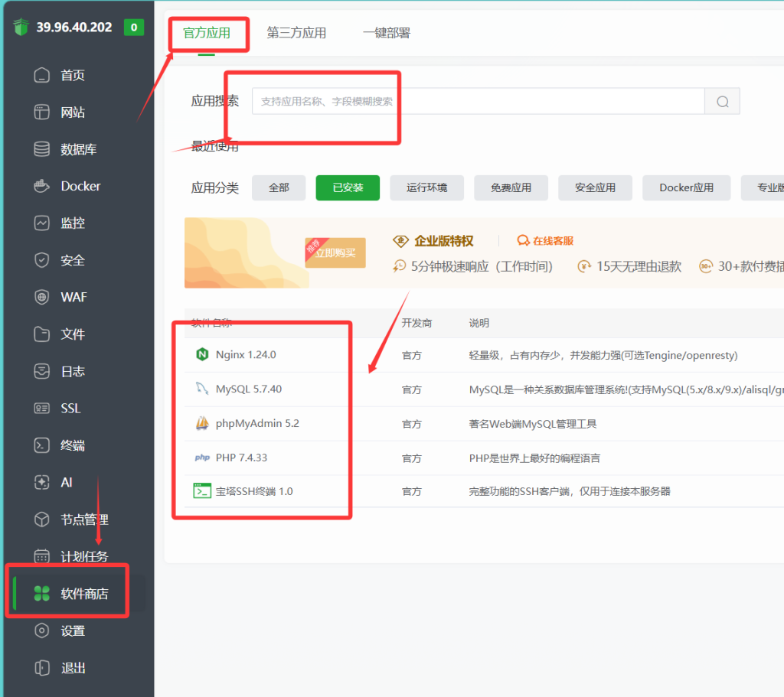Open the phpMyAdmin 5.2 entry
The height and width of the screenshot is (697, 784).
click(x=257, y=424)
